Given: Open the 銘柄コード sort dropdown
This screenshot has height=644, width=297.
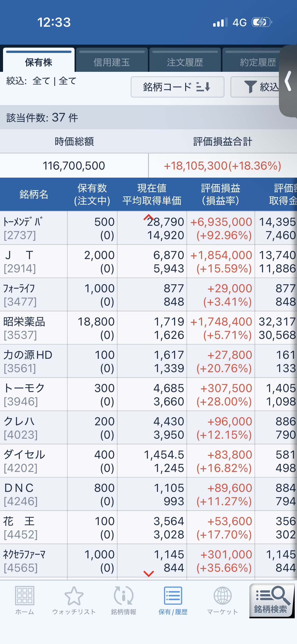Looking at the screenshot, I should (x=177, y=87).
